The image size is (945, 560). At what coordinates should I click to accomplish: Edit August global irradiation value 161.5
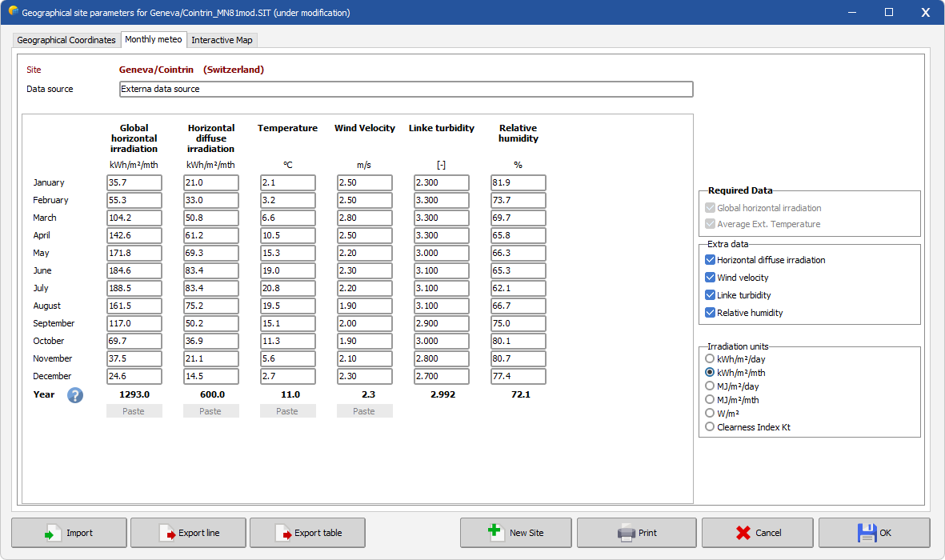pos(134,306)
